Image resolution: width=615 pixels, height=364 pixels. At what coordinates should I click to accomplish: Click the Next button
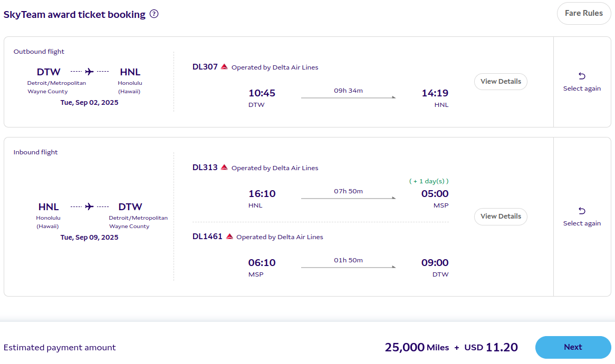[573, 347]
